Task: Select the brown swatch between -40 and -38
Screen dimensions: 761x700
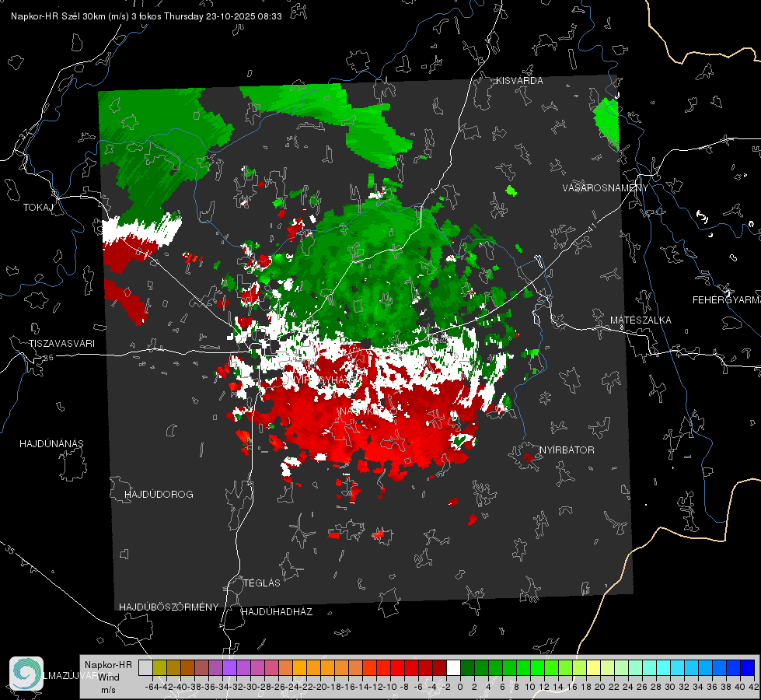Action: point(187,667)
